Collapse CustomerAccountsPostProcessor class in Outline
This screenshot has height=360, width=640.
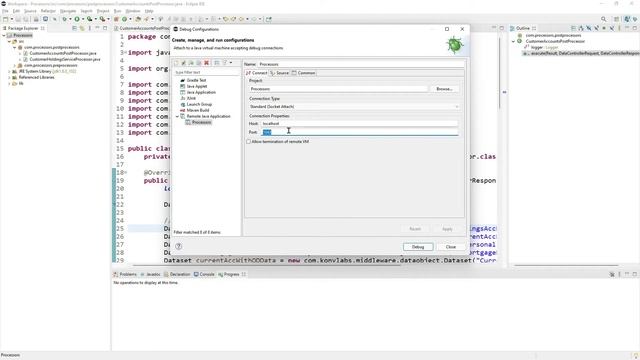pyautogui.click(x=514, y=41)
